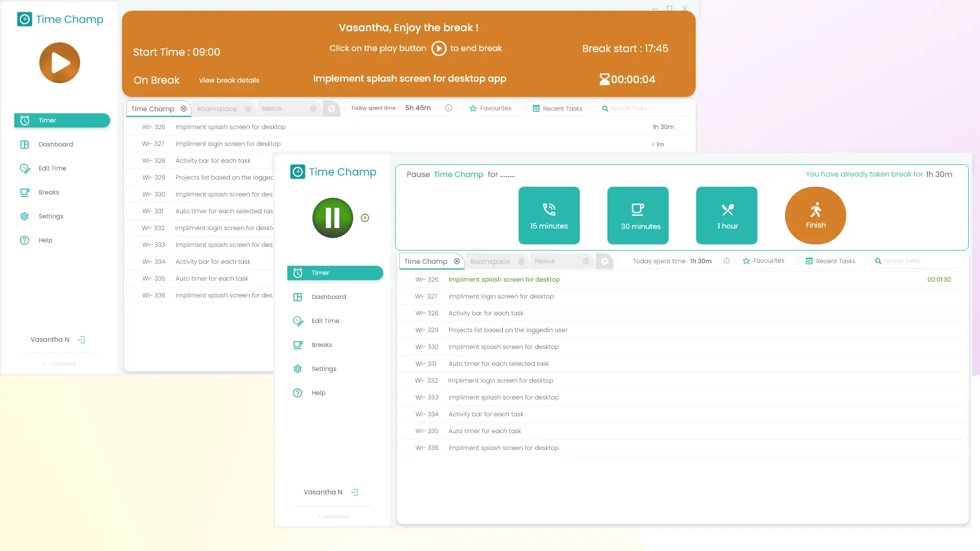Click the Dashboard icon in the front window sidebar
This screenshot has height=551, width=980.
298,297
